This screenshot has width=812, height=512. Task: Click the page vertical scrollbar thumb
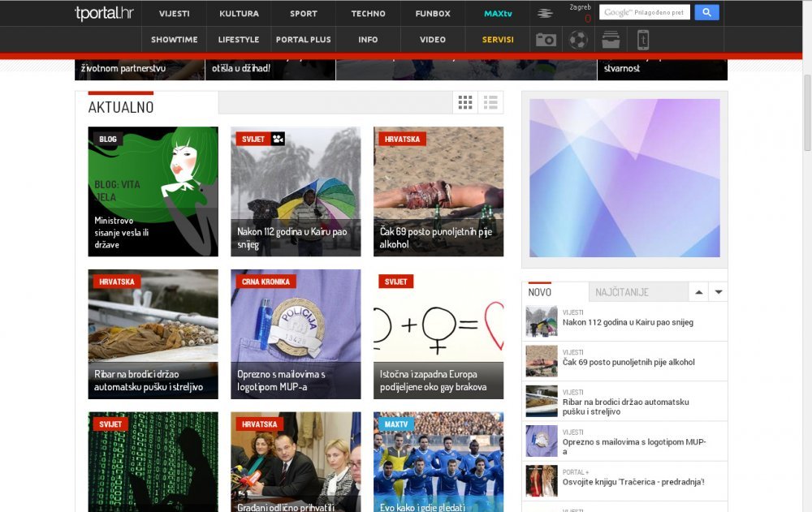[807, 111]
